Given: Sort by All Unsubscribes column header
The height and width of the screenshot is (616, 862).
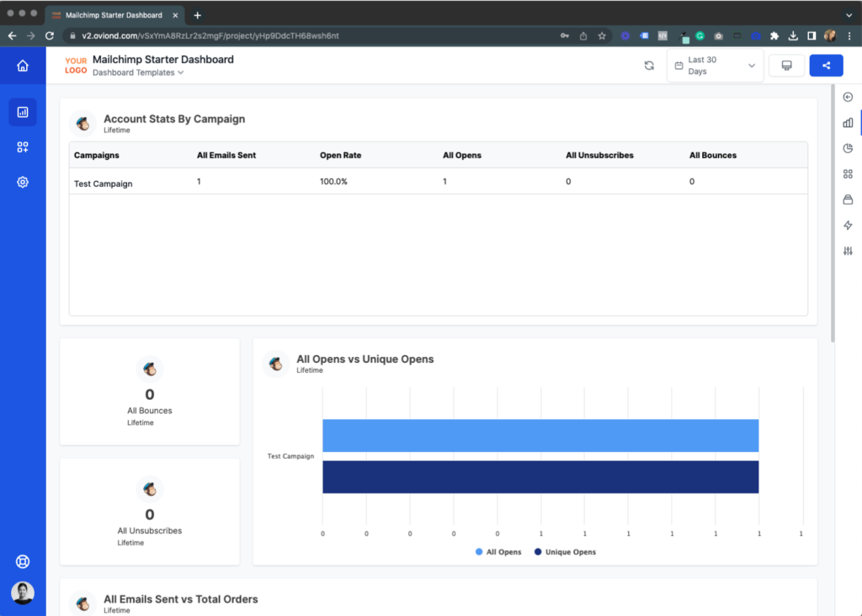Looking at the screenshot, I should (599, 155).
